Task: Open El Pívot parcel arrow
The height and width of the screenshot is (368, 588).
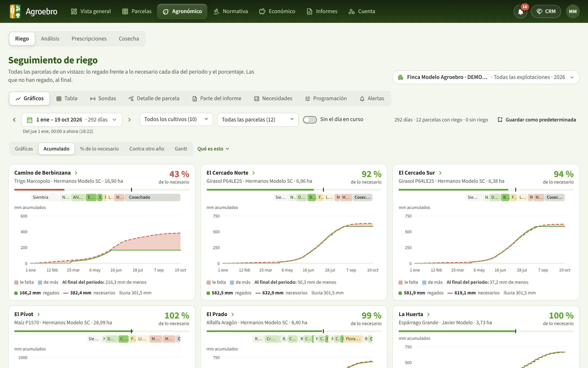Action: pyautogui.click(x=38, y=314)
